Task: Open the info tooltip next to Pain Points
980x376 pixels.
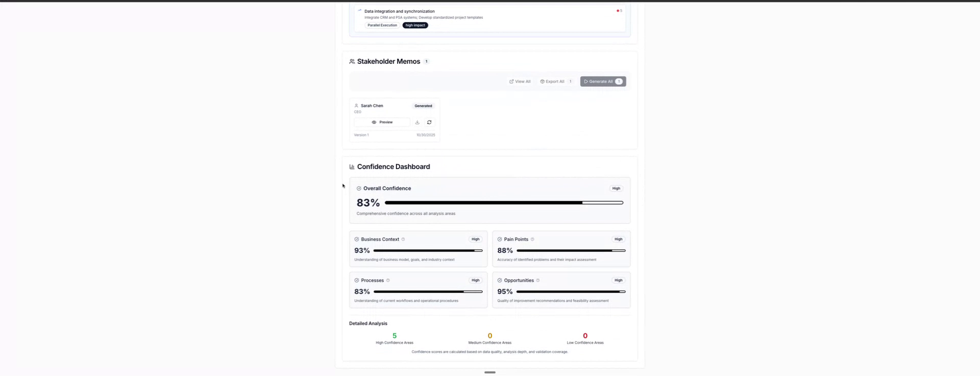Action: pyautogui.click(x=532, y=239)
